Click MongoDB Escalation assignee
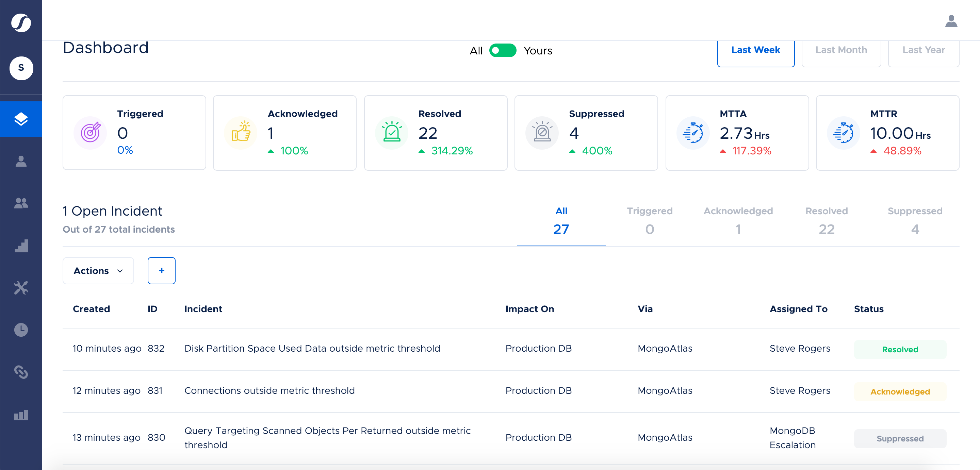 (x=793, y=438)
